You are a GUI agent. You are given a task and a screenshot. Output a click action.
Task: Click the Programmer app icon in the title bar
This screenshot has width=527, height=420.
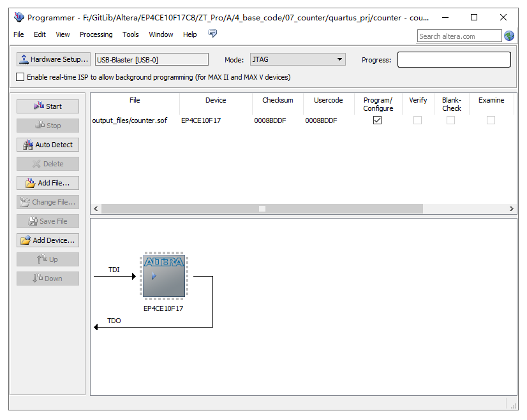coord(19,17)
